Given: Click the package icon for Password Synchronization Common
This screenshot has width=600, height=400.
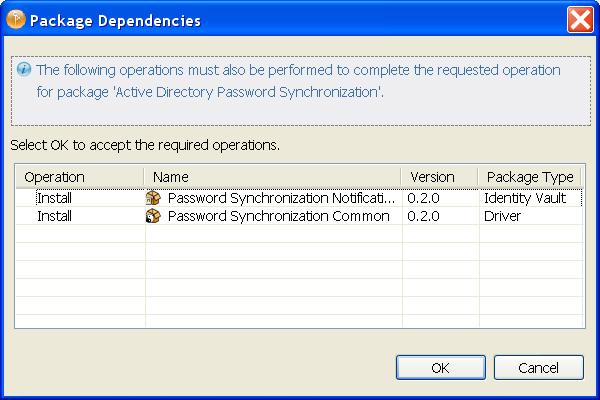Looking at the screenshot, I should 154,216.
